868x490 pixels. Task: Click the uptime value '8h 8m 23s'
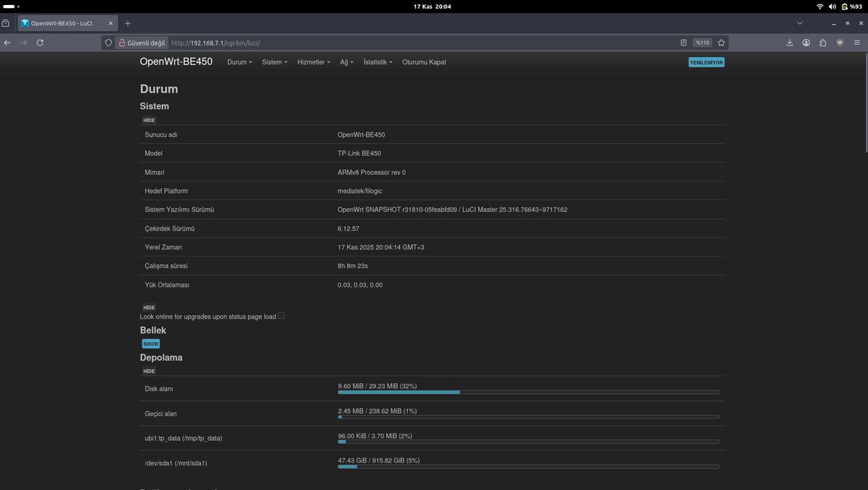353,266
